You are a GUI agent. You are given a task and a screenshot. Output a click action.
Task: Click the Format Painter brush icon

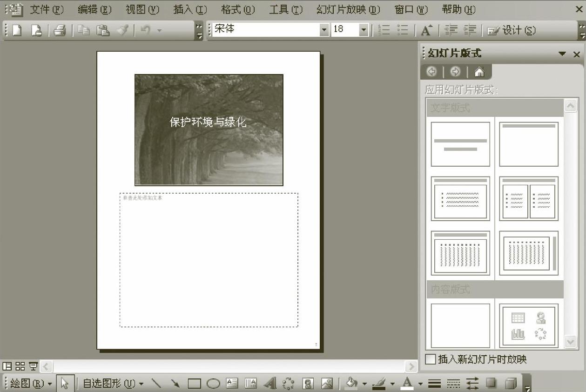coord(122,30)
